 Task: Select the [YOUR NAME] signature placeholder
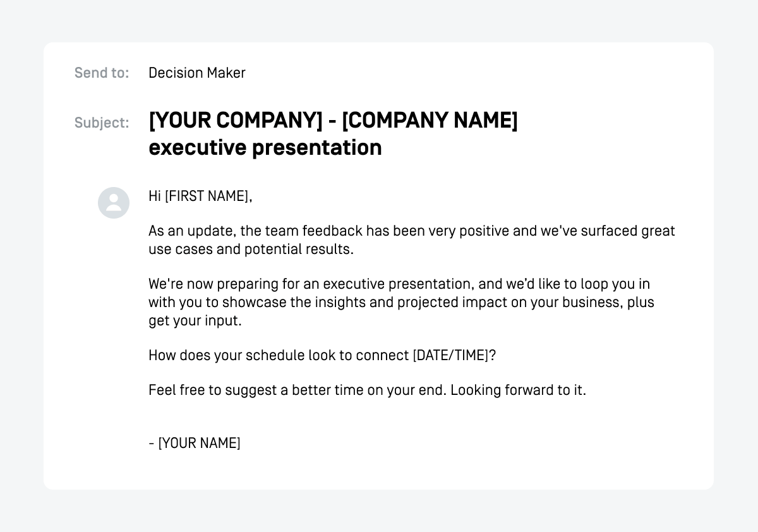tap(199, 443)
